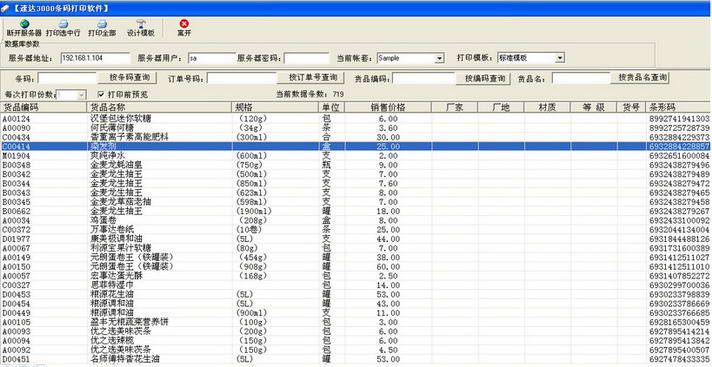Open the 打印模板 标准模板 dropdown
Screen dimensions: 712x367
560,58
